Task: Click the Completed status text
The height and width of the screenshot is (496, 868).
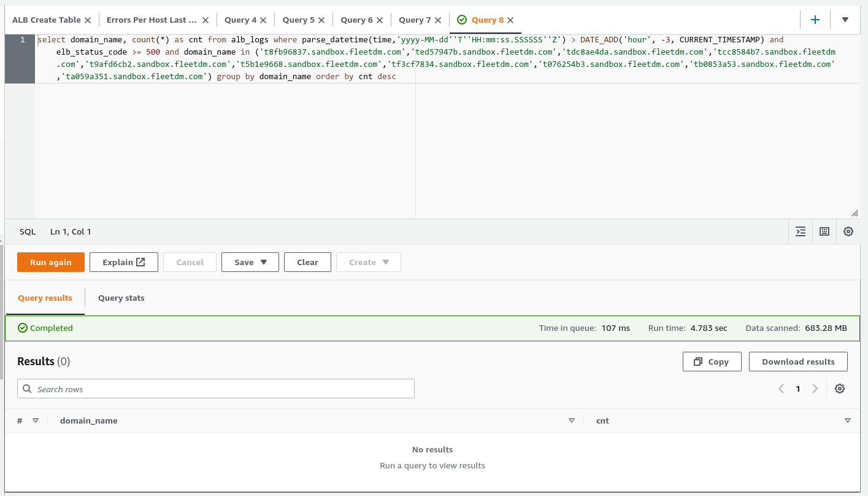Action: point(52,328)
